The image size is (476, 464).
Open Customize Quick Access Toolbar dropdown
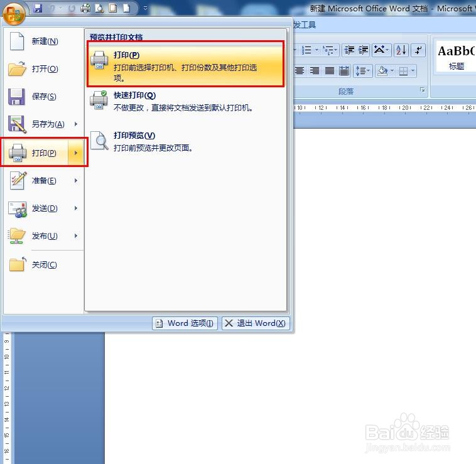[145, 8]
